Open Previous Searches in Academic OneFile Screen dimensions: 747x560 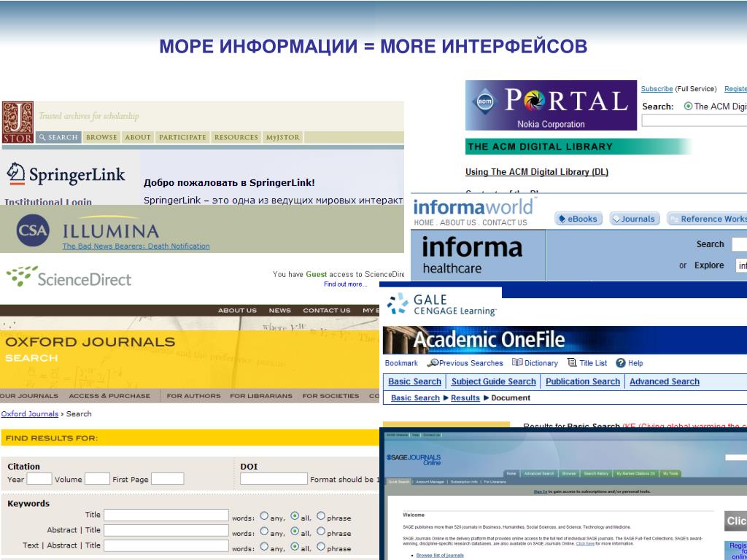point(465,363)
